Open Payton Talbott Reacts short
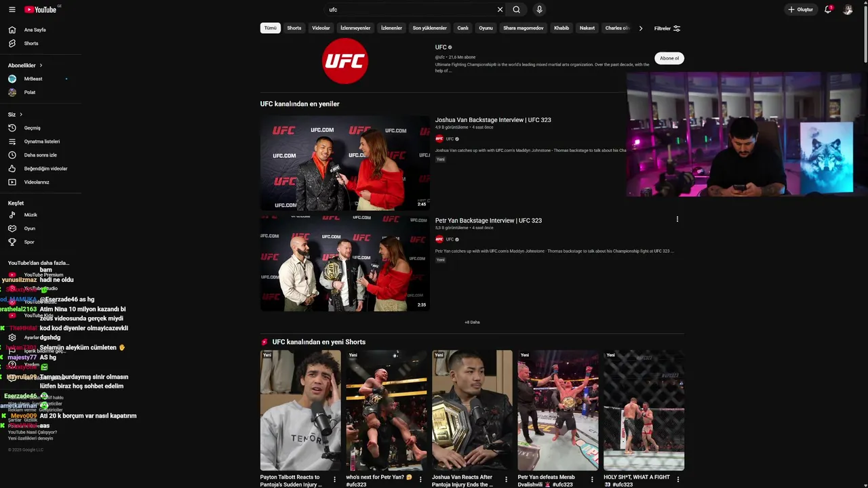 [x=300, y=410]
